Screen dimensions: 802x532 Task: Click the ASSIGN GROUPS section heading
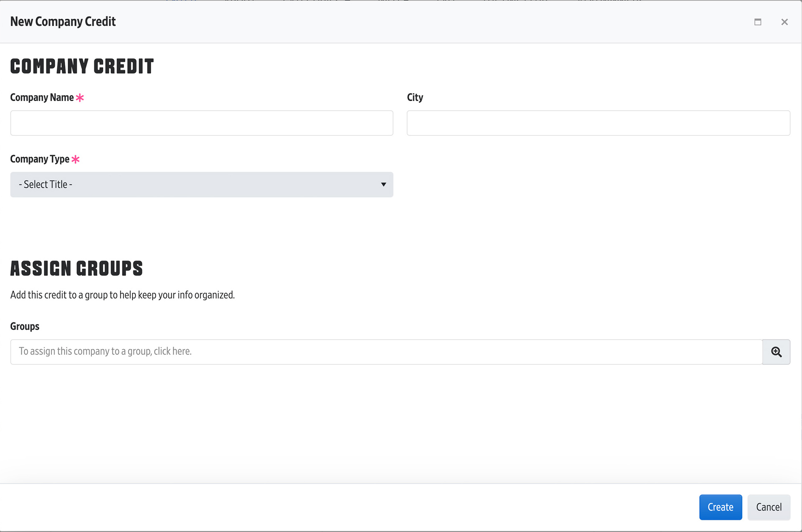click(x=76, y=269)
